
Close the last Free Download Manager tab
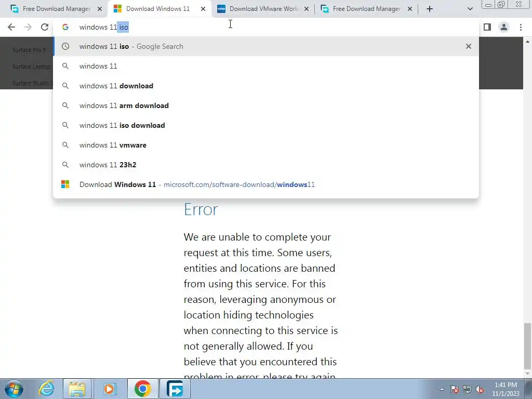point(410,9)
